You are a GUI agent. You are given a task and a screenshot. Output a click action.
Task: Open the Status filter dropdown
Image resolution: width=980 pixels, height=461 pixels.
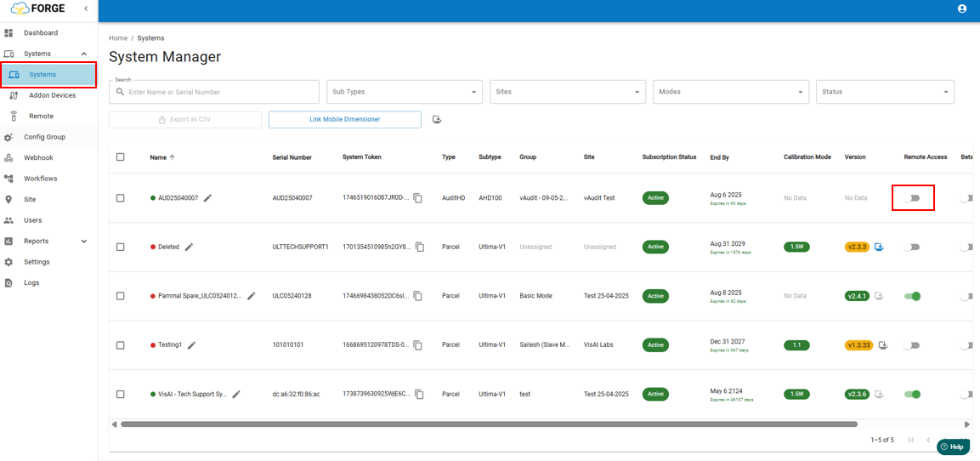coord(884,92)
